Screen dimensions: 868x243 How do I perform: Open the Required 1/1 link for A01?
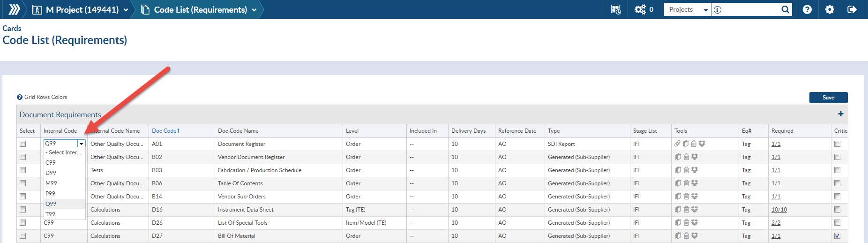pyautogui.click(x=776, y=144)
